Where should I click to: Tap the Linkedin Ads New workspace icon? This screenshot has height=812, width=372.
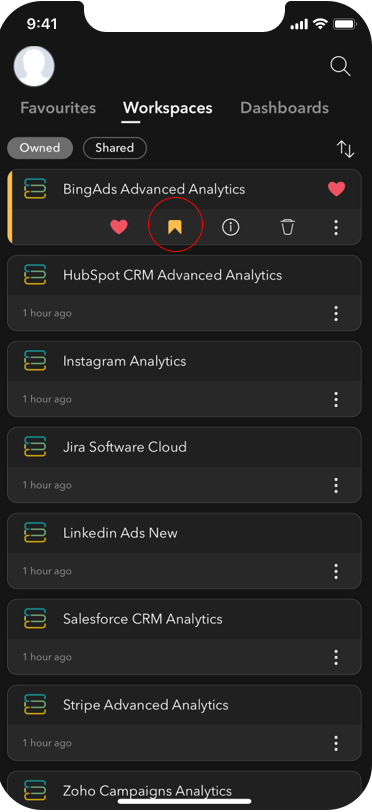point(35,533)
